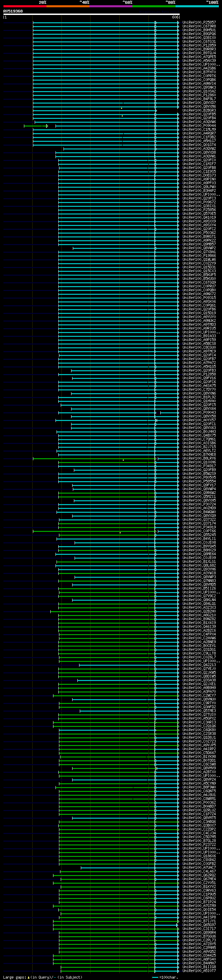The image size is (222, 980).
Task: Click hit UniRef100_Q9LPW0
Action: [199, 187]
